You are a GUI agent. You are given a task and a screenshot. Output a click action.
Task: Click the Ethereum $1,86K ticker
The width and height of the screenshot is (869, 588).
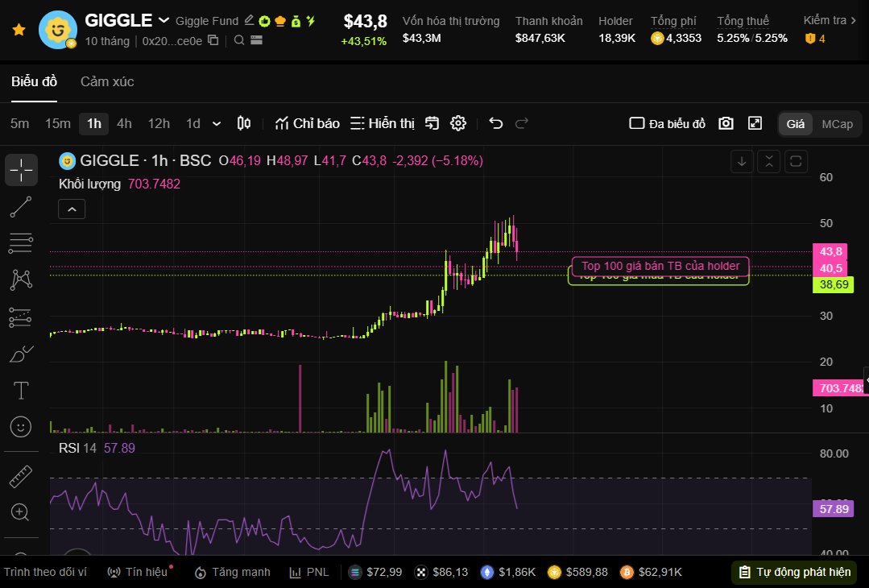tap(508, 572)
